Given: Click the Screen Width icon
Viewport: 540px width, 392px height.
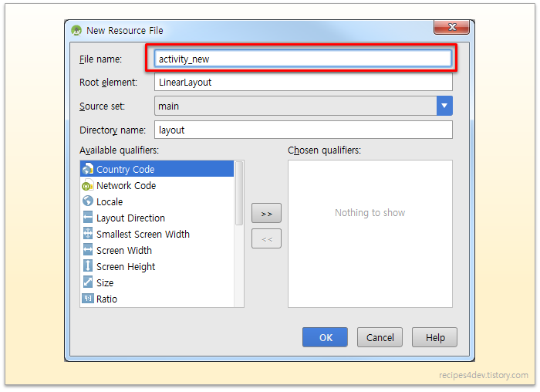Looking at the screenshot, I should [88, 250].
